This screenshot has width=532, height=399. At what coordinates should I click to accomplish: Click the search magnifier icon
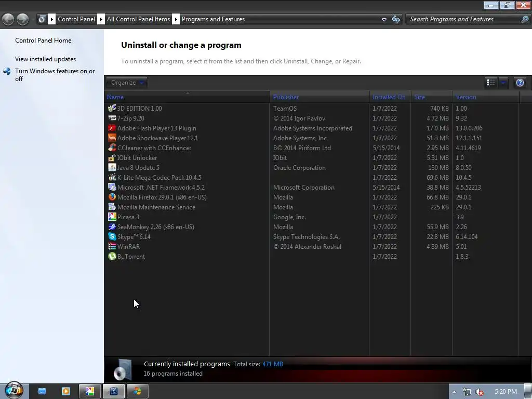click(525, 19)
